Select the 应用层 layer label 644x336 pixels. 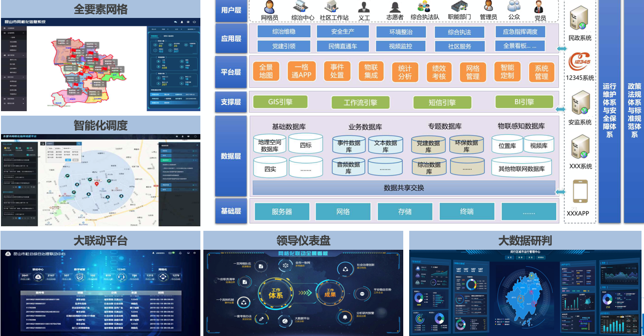point(231,38)
